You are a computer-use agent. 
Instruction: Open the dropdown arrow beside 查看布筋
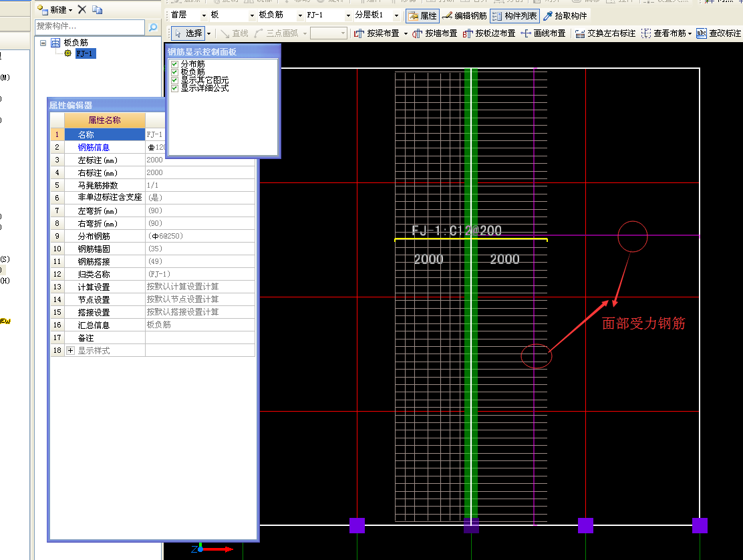click(x=690, y=33)
